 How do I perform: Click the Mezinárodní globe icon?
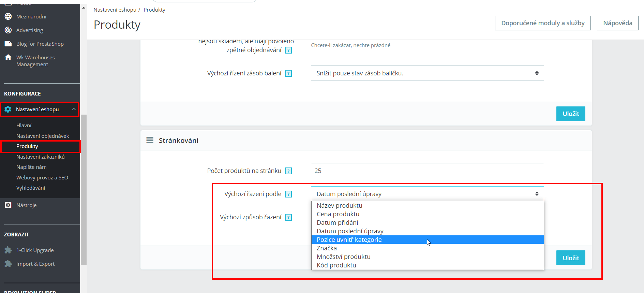(x=8, y=16)
